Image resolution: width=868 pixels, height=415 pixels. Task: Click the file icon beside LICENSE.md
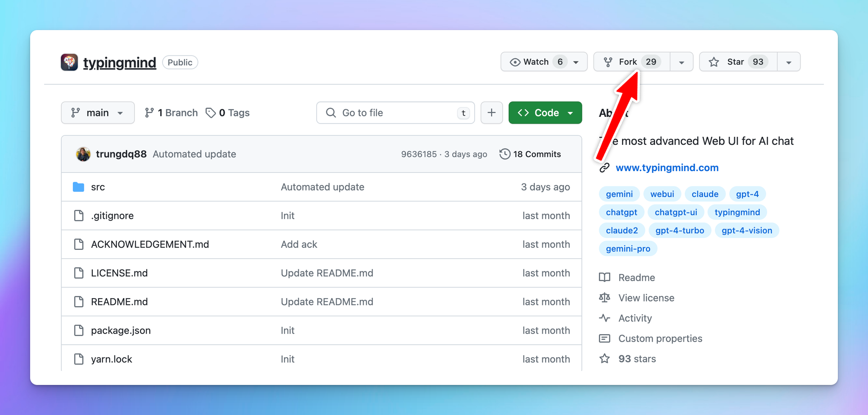(x=79, y=273)
